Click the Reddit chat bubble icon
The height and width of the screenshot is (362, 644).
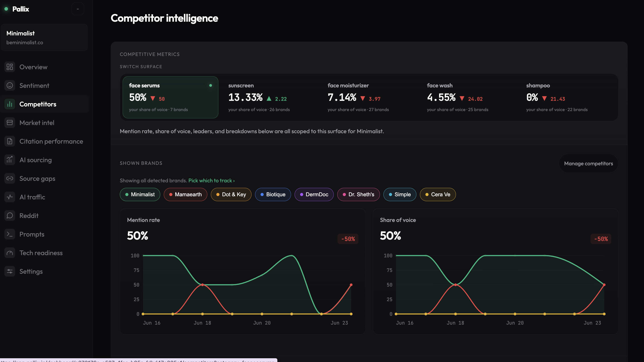click(10, 216)
